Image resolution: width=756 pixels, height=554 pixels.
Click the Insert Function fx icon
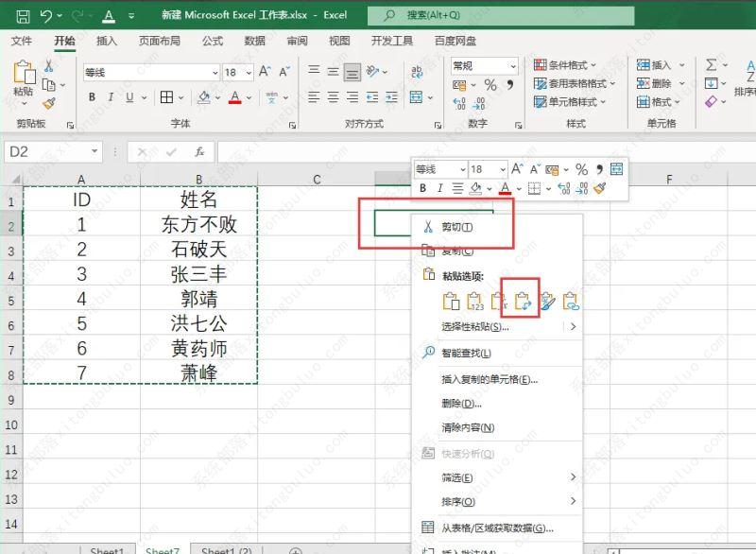[198, 151]
